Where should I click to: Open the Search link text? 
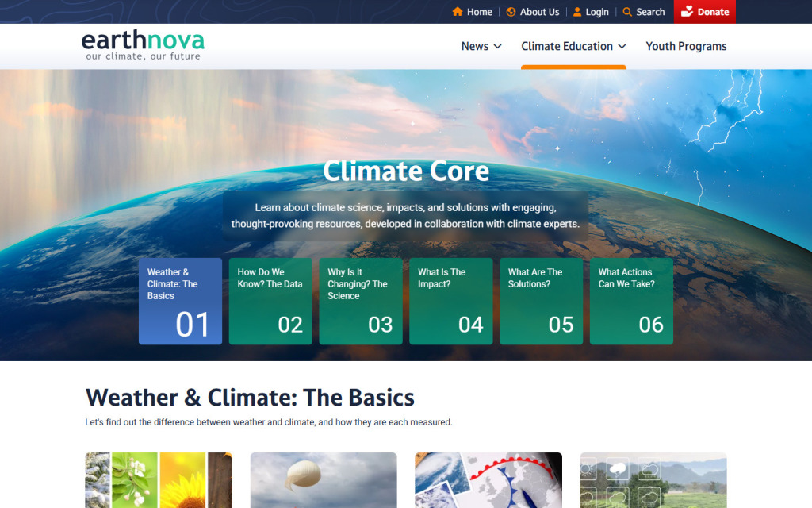(x=650, y=12)
